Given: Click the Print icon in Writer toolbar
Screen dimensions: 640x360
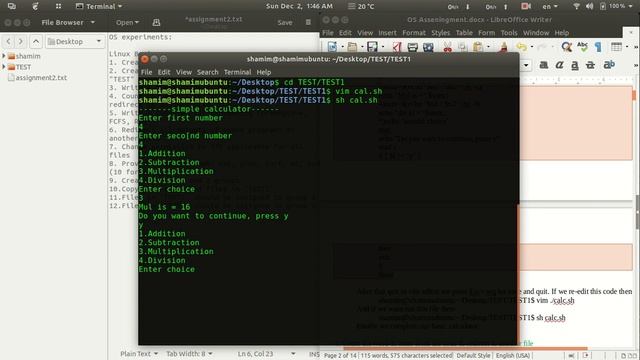Looking at the screenshot, I should 412,47.
